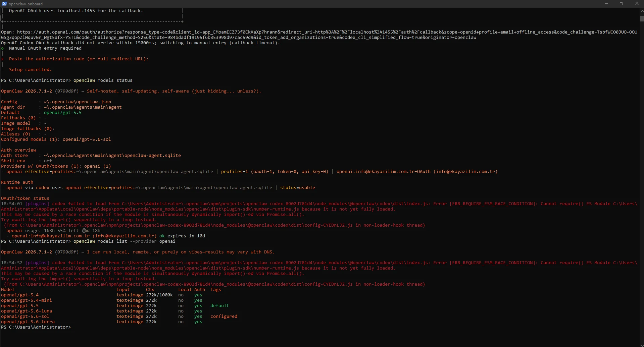Click the vertical scrollbar thumb
This screenshot has width=644, height=347.
pos(642,19)
